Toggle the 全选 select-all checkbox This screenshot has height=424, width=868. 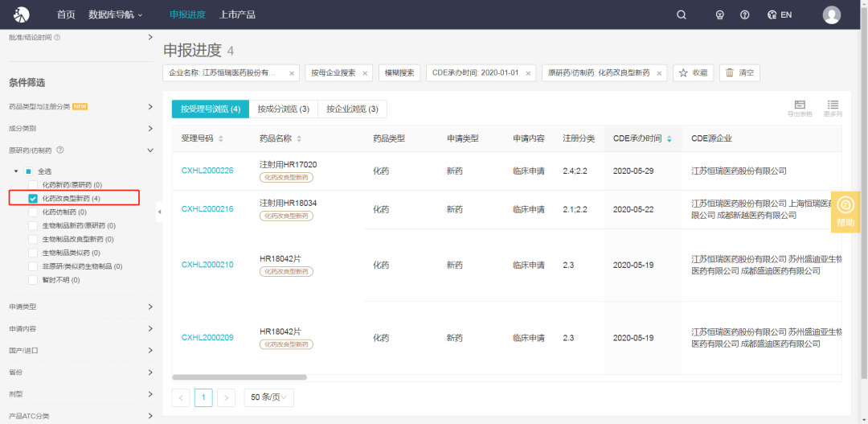pos(29,171)
